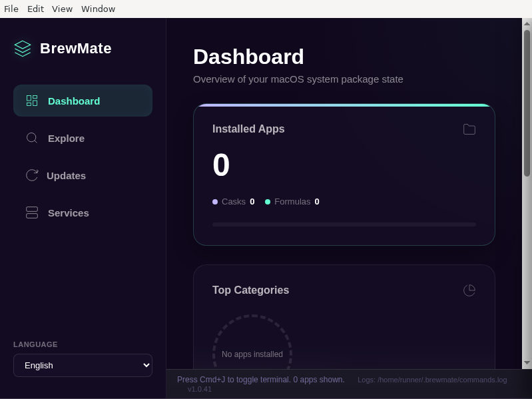Click the LANGUAGE section label
Screen dimensions: 532x399
click(35, 344)
